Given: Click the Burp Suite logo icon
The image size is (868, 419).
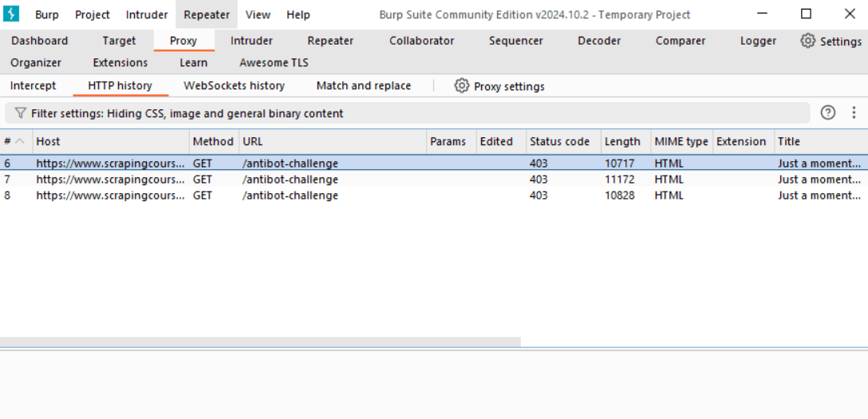Looking at the screenshot, I should tap(10, 14).
